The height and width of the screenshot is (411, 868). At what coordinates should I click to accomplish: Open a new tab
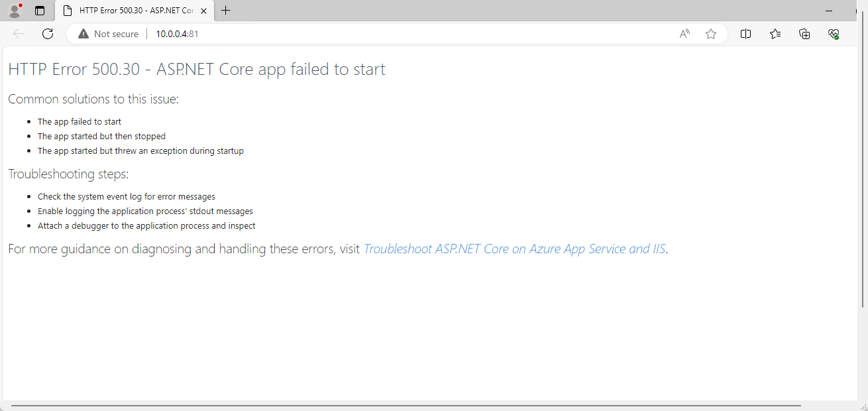pyautogui.click(x=226, y=11)
